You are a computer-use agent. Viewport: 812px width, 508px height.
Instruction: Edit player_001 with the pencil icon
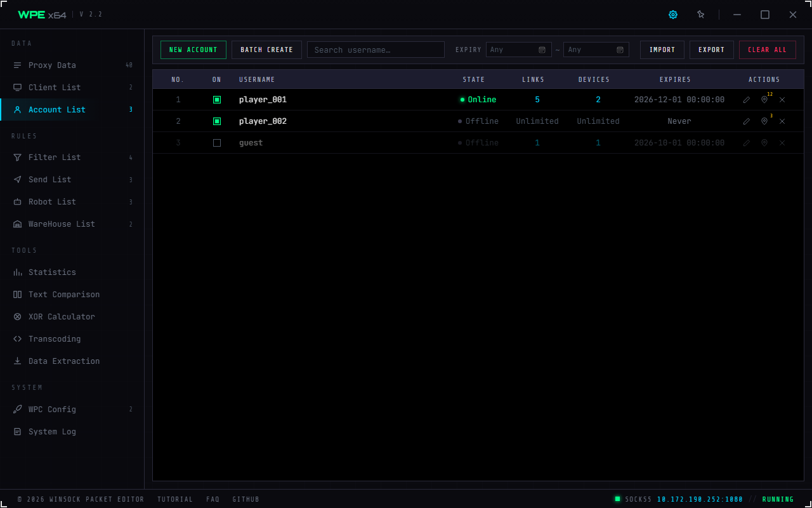click(x=747, y=100)
